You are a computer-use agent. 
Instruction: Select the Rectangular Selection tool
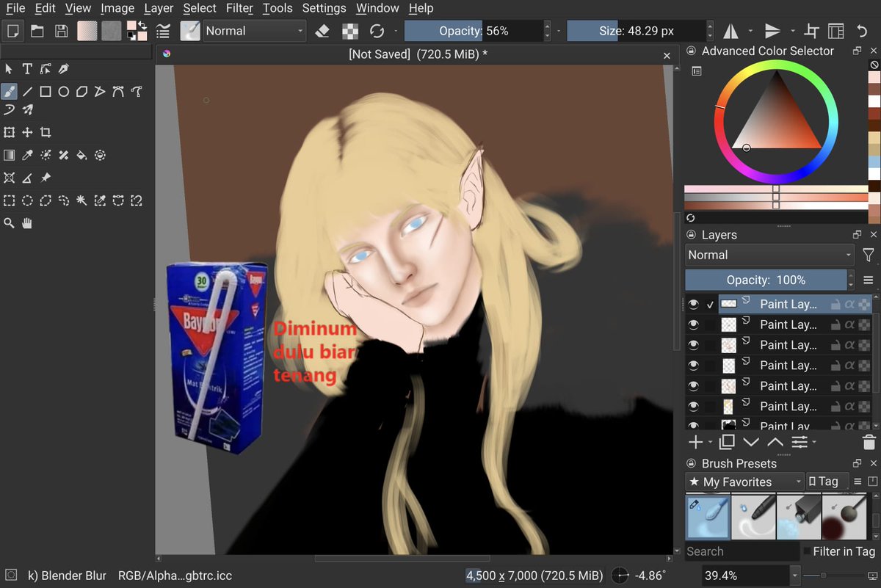click(x=9, y=200)
